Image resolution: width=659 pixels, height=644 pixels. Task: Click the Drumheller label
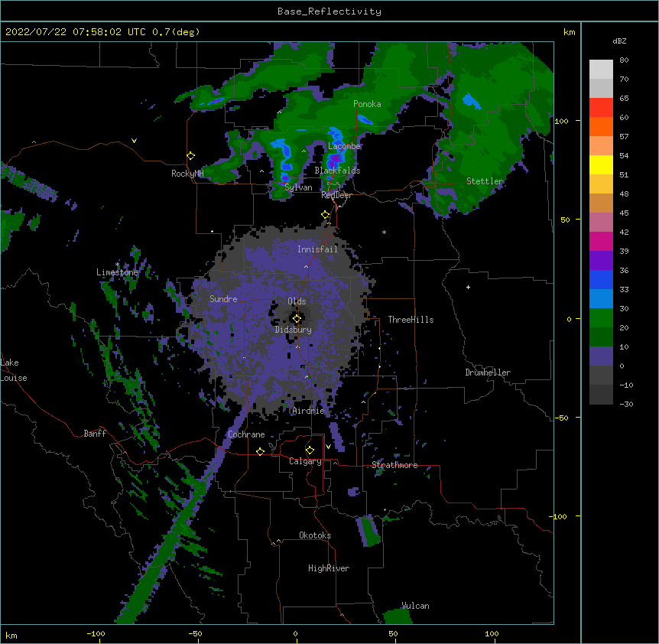click(x=488, y=372)
